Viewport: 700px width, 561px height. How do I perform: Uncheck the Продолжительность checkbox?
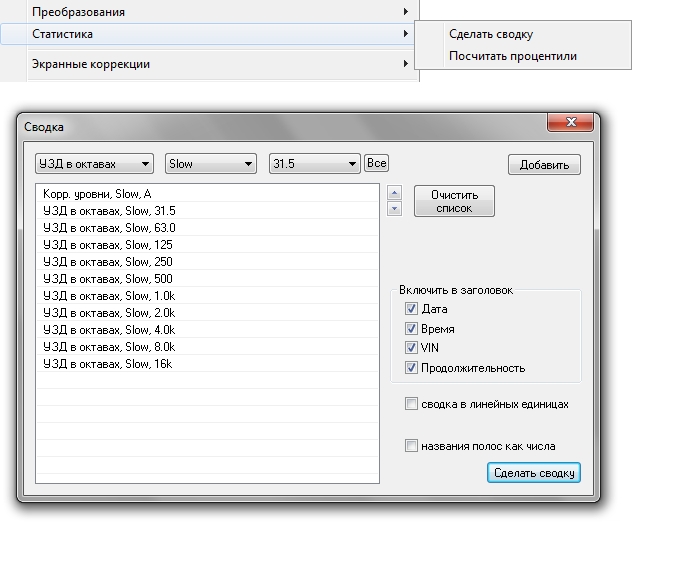tap(411, 368)
